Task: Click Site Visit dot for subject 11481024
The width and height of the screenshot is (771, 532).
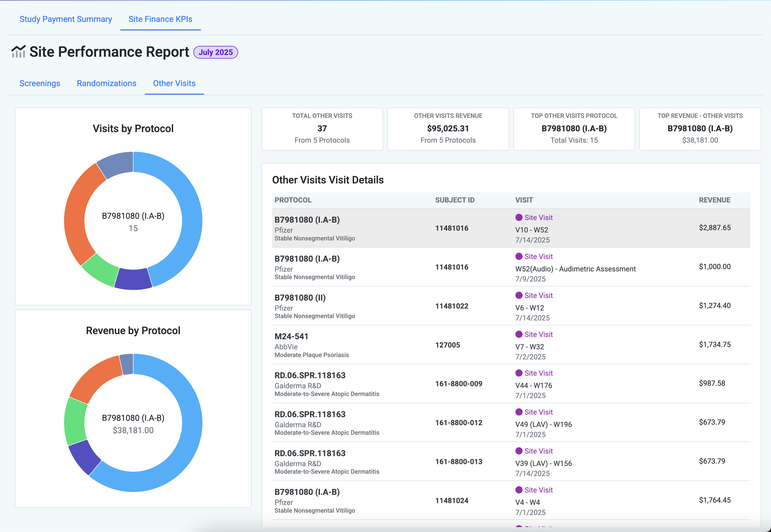Action: coord(519,490)
